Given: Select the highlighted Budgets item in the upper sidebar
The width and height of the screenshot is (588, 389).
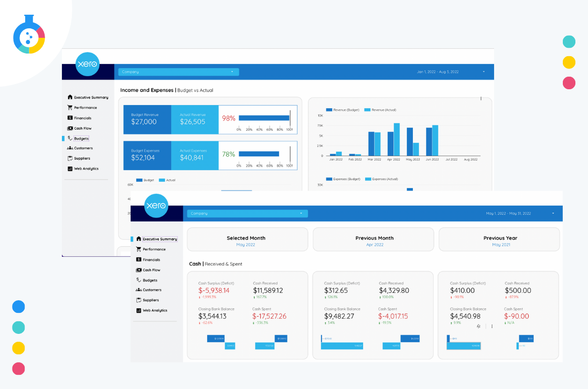Looking at the screenshot, I should click(81, 139).
